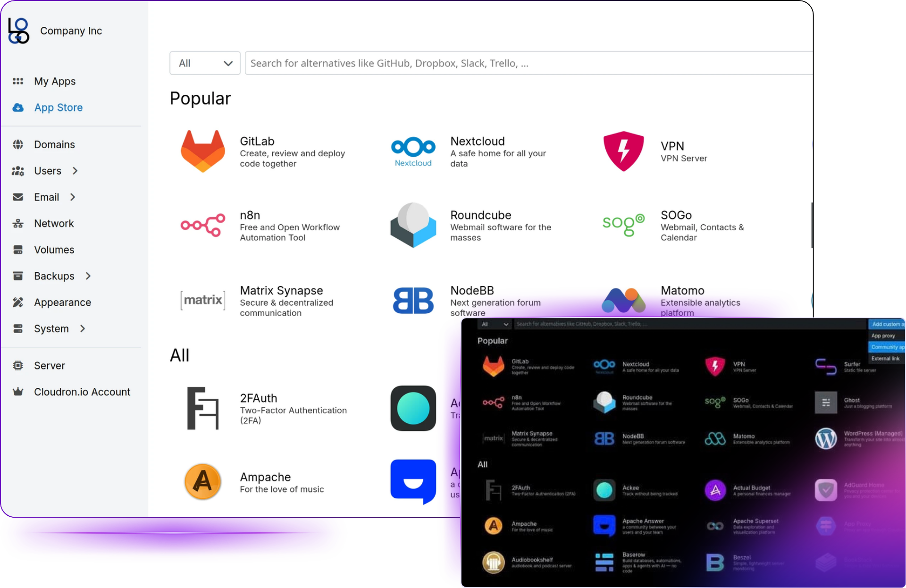Open the Matrix Synapse logo icon
Viewport: 906px width, 588px height.
tap(203, 300)
